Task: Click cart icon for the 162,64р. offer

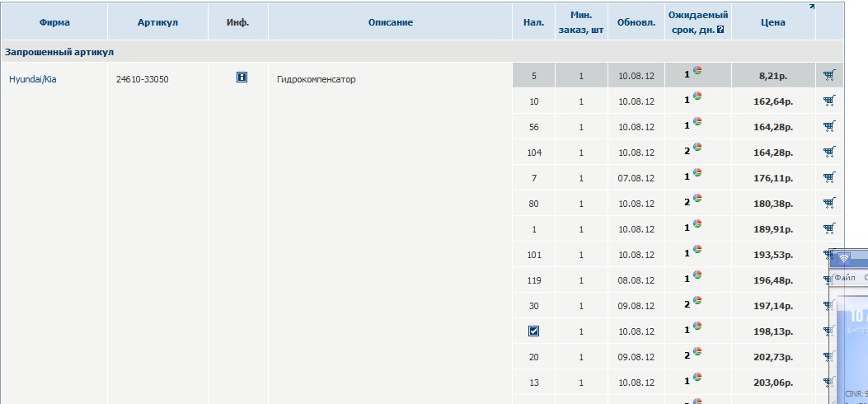Action: point(828,101)
